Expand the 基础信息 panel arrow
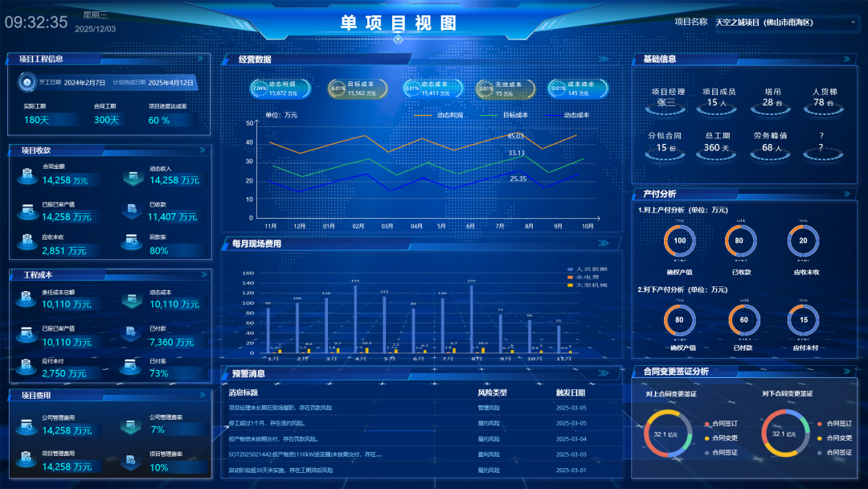The width and height of the screenshot is (868, 489). [847, 59]
